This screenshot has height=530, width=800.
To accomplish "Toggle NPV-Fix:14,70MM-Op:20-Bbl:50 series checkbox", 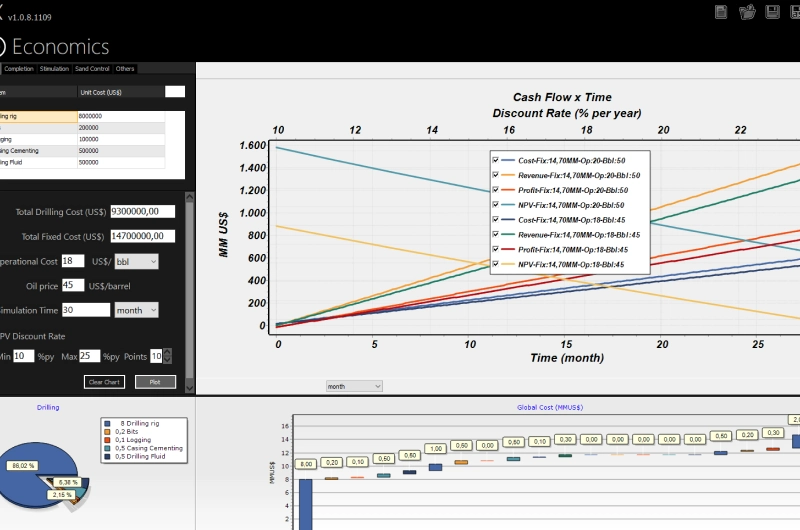I will coord(496,205).
